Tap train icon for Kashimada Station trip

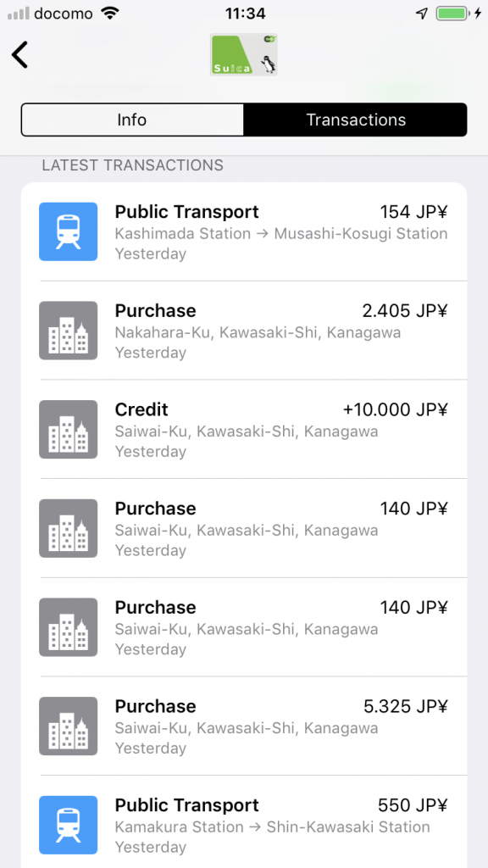pos(68,231)
